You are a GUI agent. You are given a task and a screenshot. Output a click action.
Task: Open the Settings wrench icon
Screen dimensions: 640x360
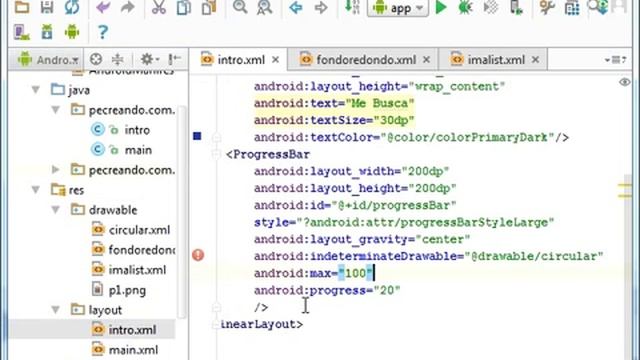pyautogui.click(x=547, y=7)
